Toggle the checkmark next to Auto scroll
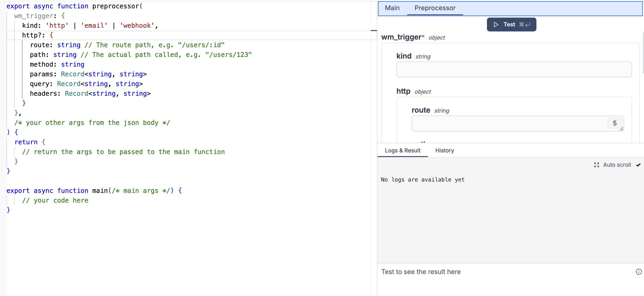The width and height of the screenshot is (644, 296). point(638,165)
